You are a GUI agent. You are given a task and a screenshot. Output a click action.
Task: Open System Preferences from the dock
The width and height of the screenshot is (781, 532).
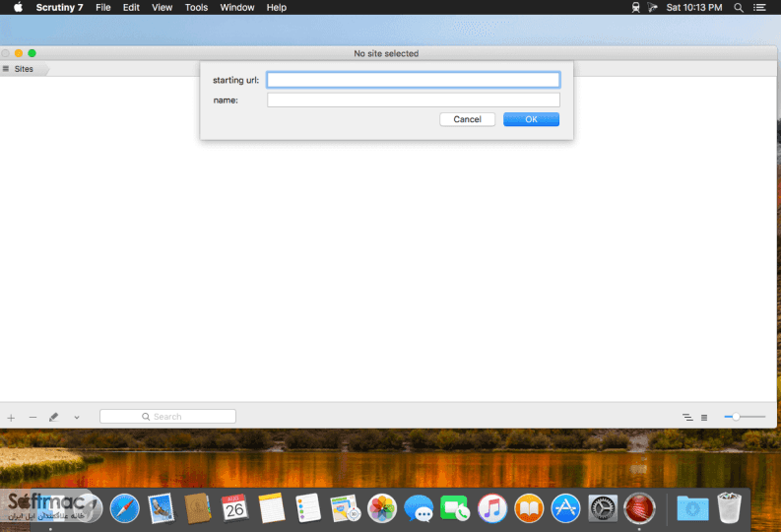point(603,508)
